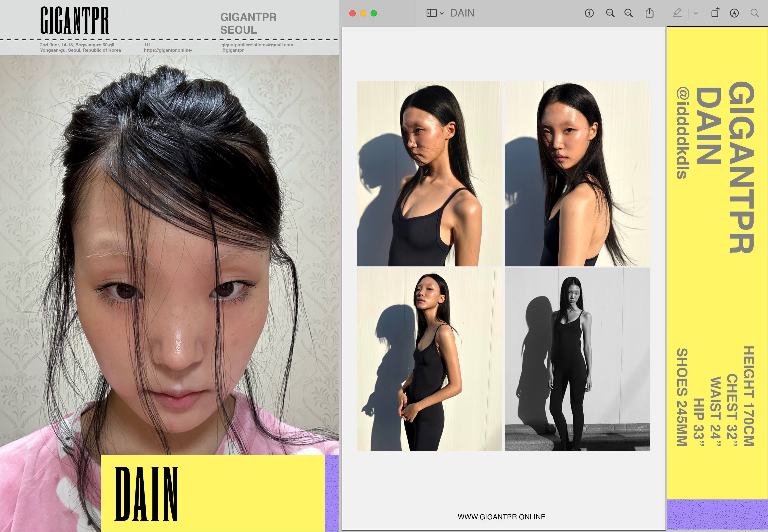Open the highlight color dropdown arrow
This screenshot has height=532, width=768.
tap(696, 14)
